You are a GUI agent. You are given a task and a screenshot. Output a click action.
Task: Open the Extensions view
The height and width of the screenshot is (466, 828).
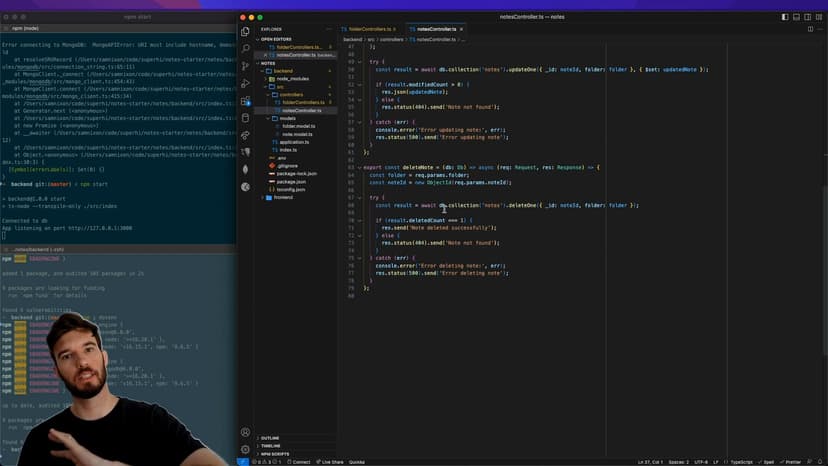(x=245, y=100)
